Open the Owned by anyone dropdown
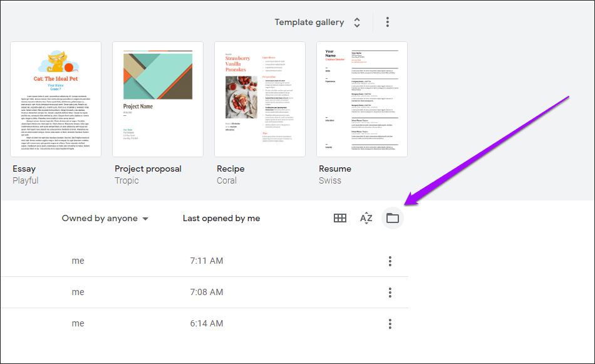This screenshot has height=364, width=595. [x=105, y=218]
